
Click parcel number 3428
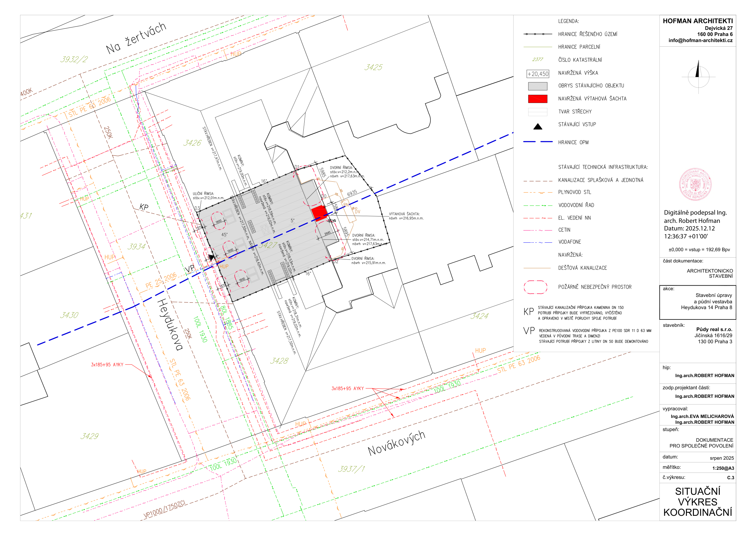[x=279, y=361]
